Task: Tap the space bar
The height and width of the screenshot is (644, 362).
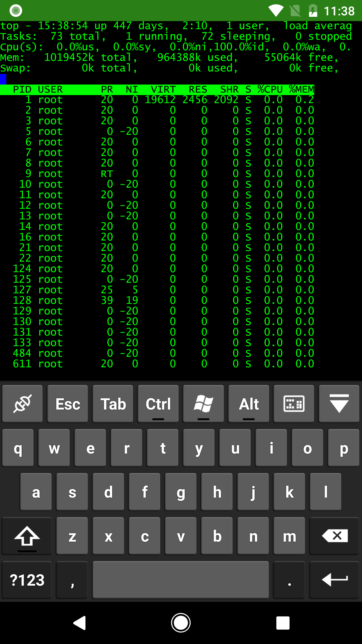Action: pos(181,580)
